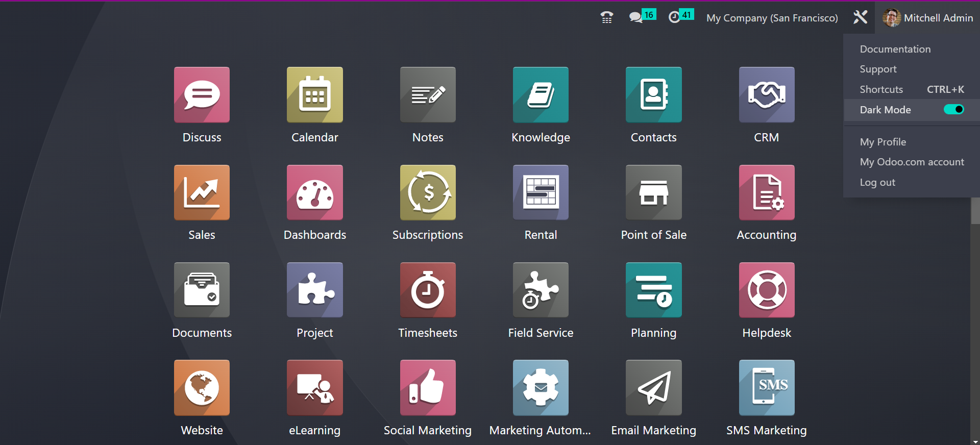Screen dimensions: 980x445
Task: Launch the Social Marketing app
Action: (428, 388)
